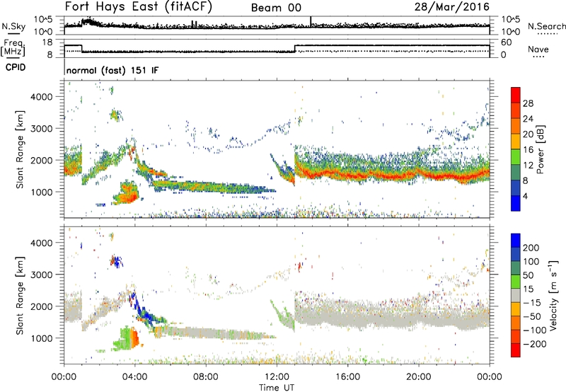This screenshot has height=392, width=566.
Task: Click the "-15" velocity color bar label
Action: pyautogui.click(x=532, y=303)
